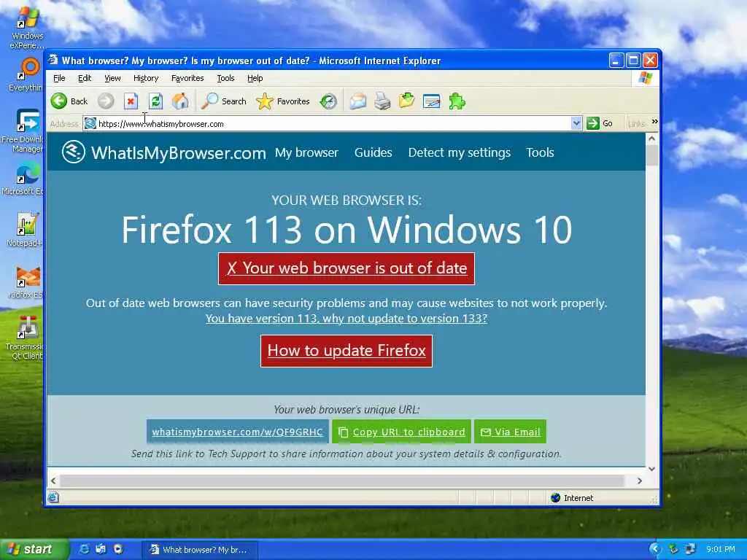Click the Show Desktop Quick Launch icon
This screenshot has width=747, height=560.
point(101,549)
